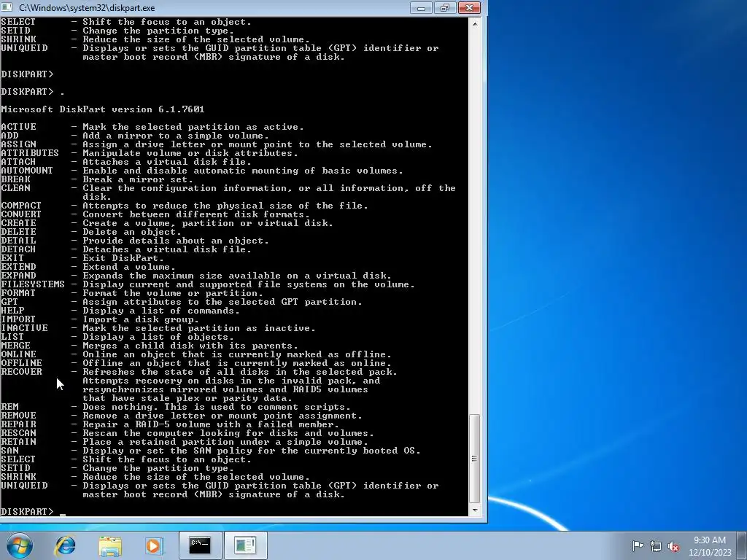Click the AUTOMOUNT command row
The width and height of the screenshot is (747, 560).
pyautogui.click(x=201, y=171)
